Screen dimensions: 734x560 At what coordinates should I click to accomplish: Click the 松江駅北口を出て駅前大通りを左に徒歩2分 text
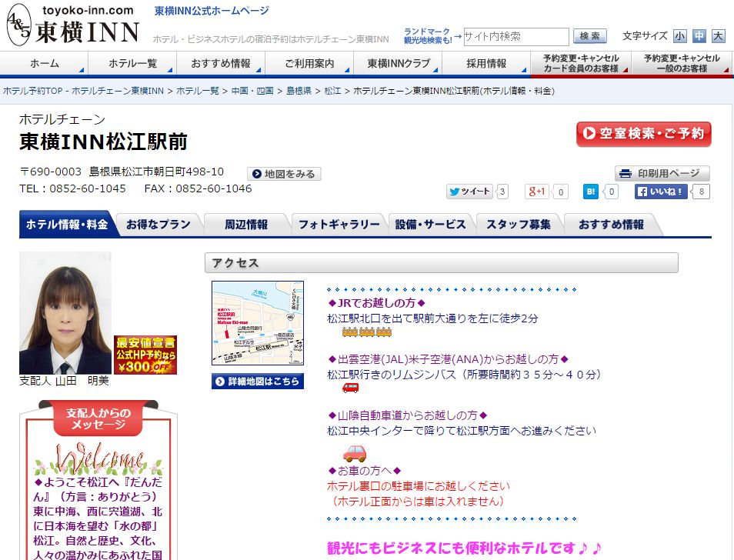coord(432,318)
